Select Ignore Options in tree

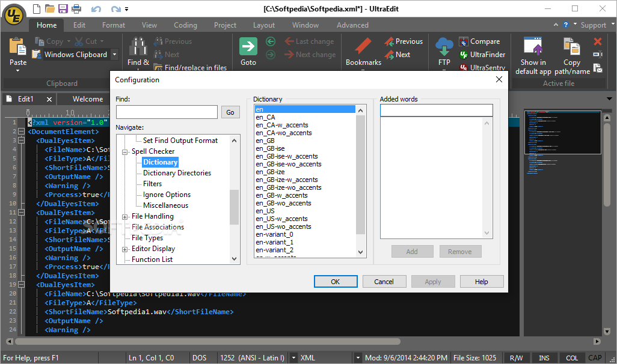pos(167,195)
